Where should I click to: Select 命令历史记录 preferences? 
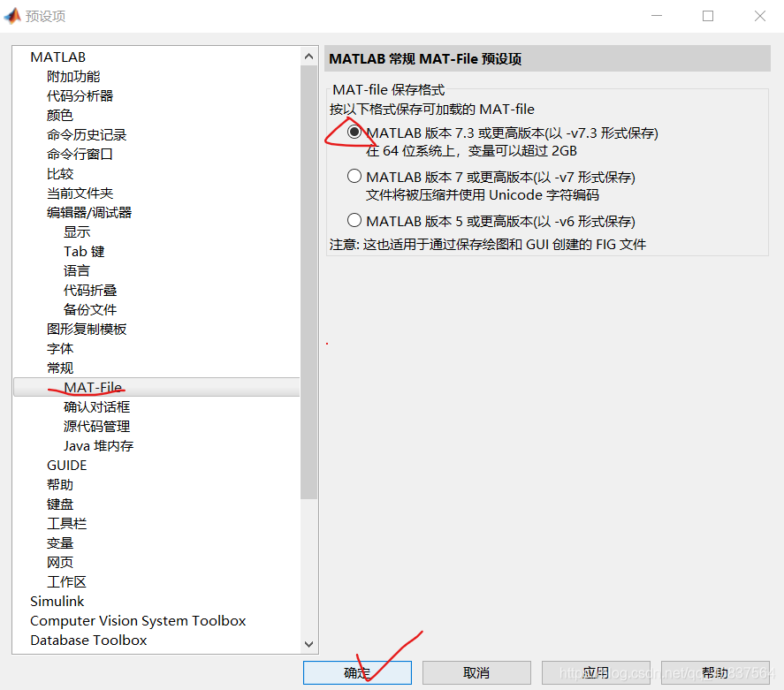[x=87, y=135]
